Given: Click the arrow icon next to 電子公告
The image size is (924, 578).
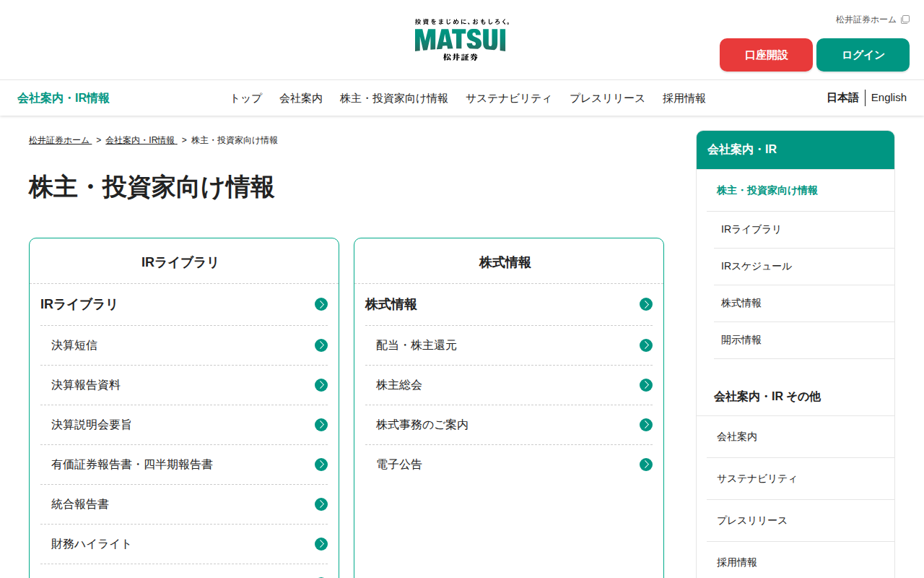Looking at the screenshot, I should tap(646, 465).
